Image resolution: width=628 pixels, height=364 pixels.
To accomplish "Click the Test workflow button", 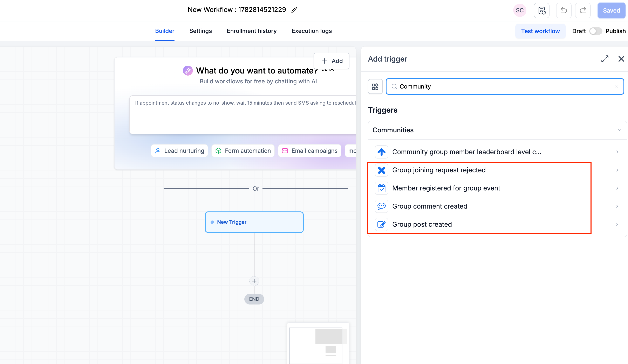I will [x=540, y=31].
